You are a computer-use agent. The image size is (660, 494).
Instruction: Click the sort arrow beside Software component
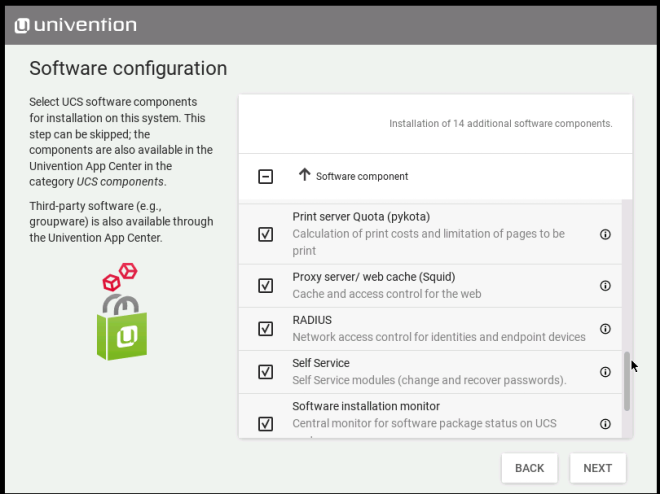coord(304,175)
